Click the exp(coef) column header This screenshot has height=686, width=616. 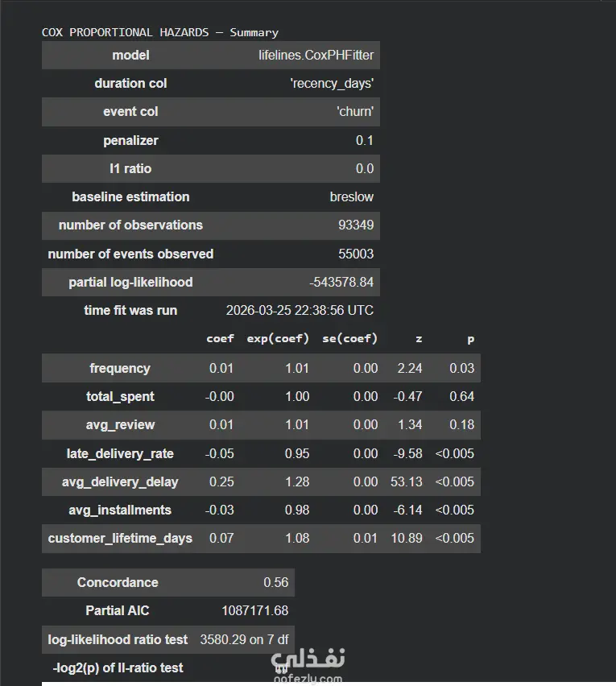tap(278, 339)
